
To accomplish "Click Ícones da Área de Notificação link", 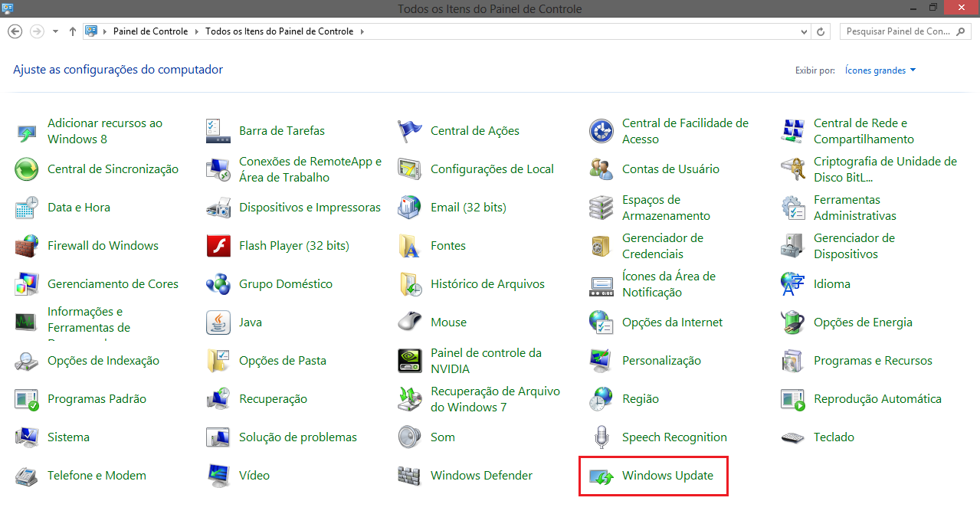I will pos(669,284).
